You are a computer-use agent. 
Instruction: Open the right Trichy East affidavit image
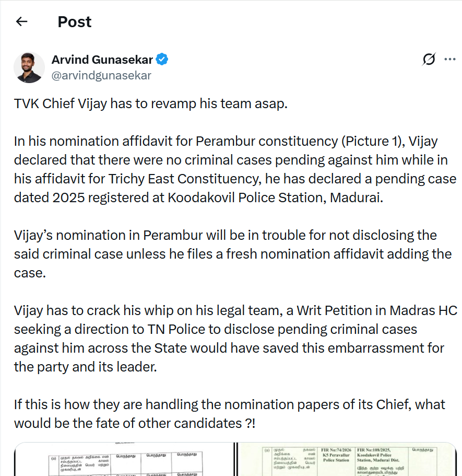[x=347, y=459]
